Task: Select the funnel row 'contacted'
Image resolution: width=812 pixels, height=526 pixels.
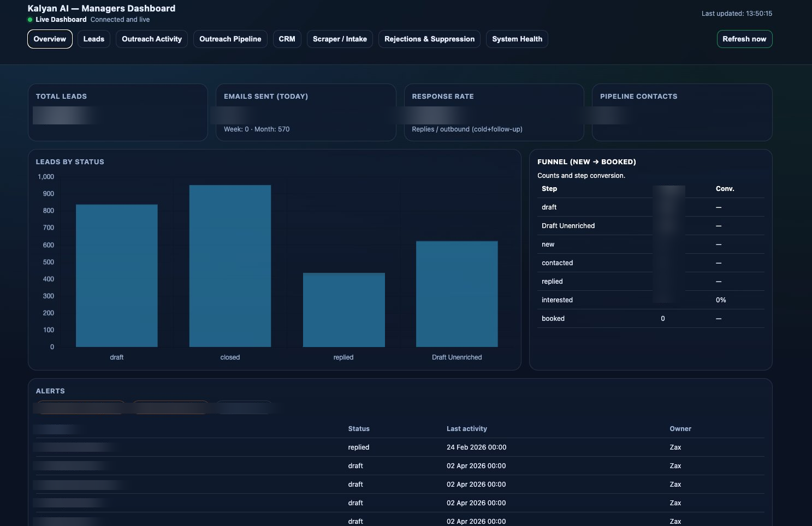Action: tap(651, 263)
